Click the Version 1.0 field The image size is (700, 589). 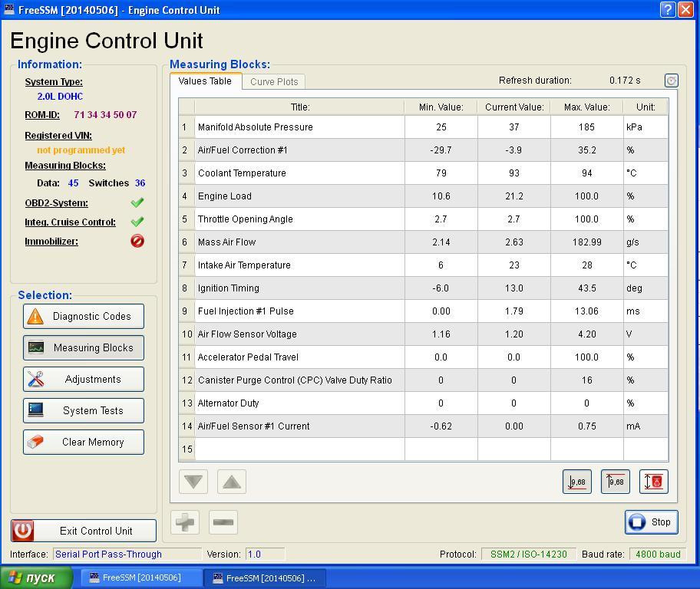point(265,554)
